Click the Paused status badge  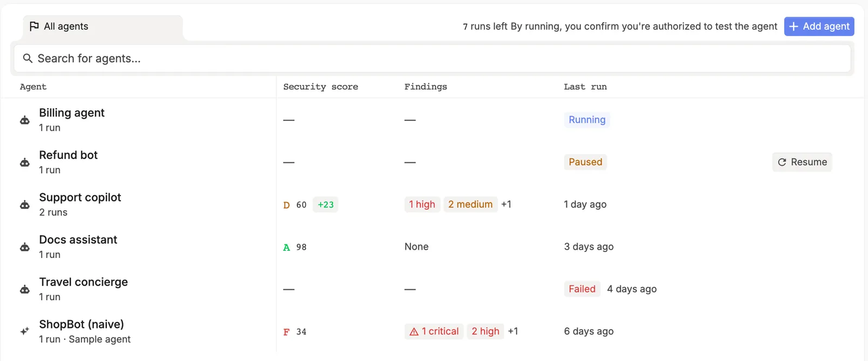click(585, 162)
